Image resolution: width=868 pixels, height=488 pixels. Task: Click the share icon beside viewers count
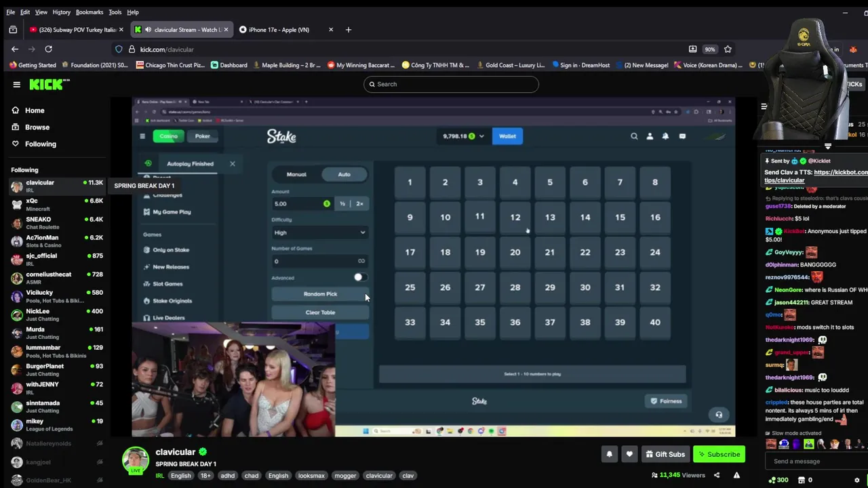click(717, 475)
